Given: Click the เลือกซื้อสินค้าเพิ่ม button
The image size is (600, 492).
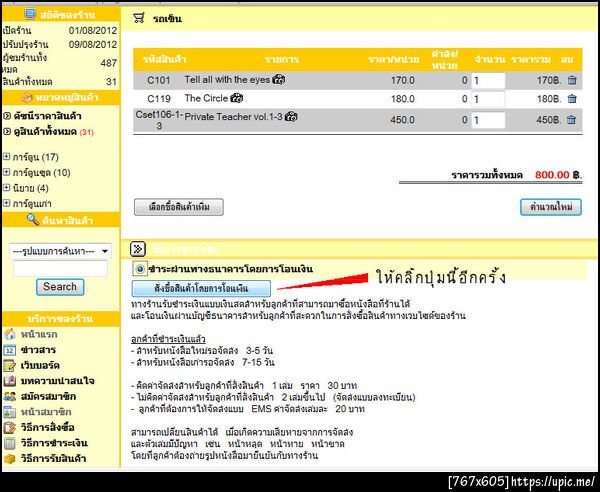Looking at the screenshot, I should pos(179,207).
